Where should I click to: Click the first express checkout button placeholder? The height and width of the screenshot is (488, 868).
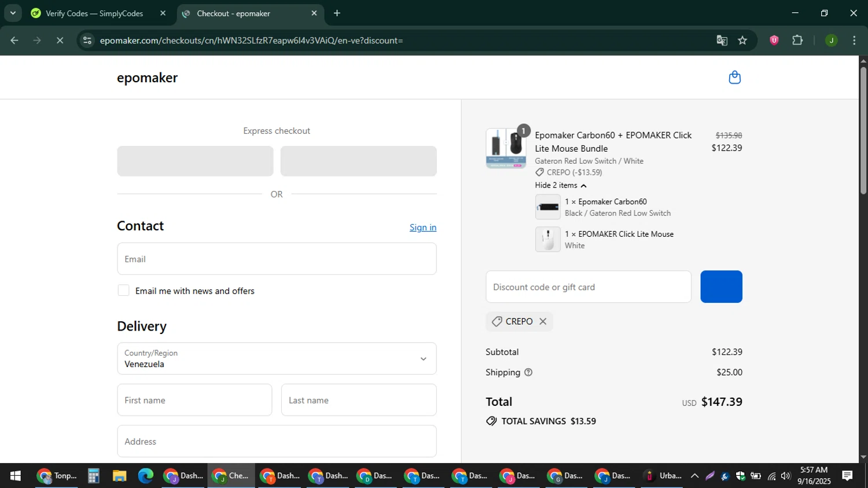(195, 161)
